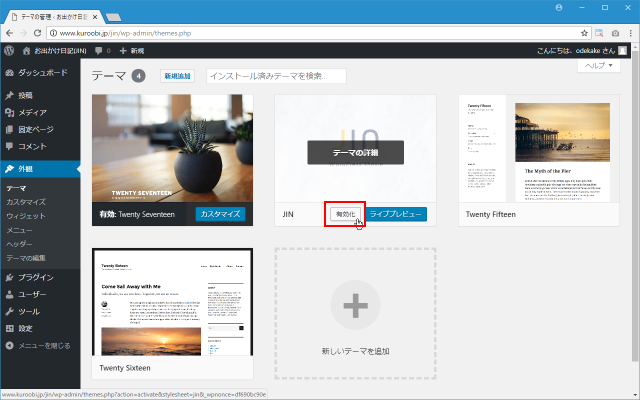Open the Twenty Seventeen theme thumbnail

pyautogui.click(x=172, y=148)
